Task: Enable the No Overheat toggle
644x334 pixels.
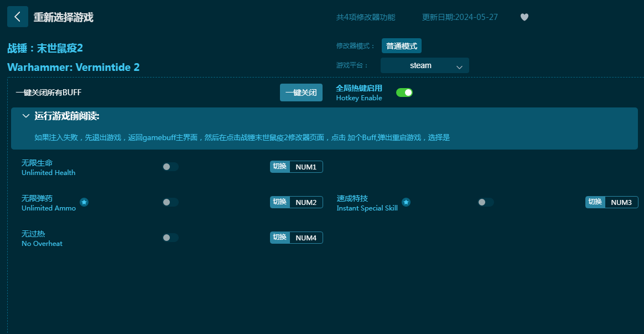Action: (170, 237)
